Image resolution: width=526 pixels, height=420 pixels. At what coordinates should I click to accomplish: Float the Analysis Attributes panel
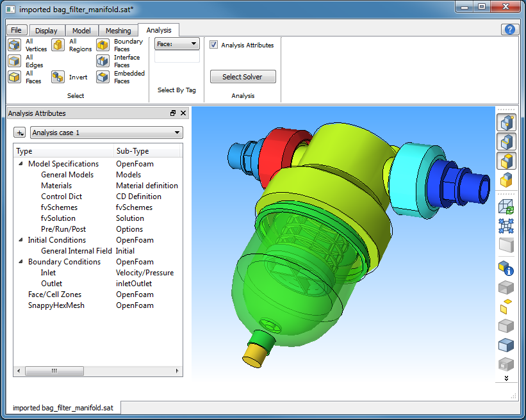(x=173, y=113)
